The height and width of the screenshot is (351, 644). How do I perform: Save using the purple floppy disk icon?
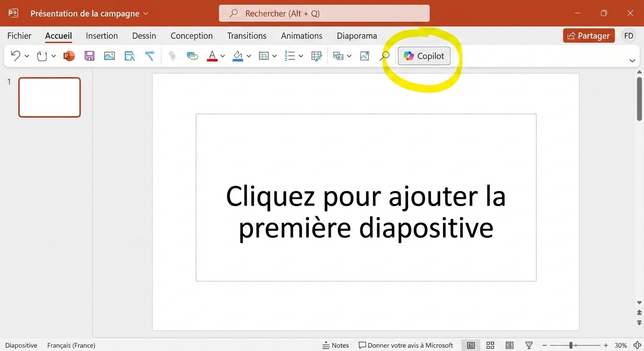tap(90, 56)
